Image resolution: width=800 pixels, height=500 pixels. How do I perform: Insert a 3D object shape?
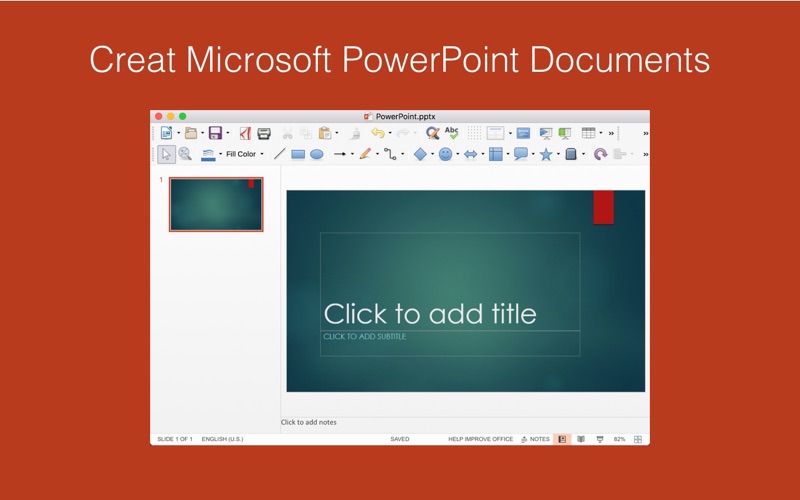pyautogui.click(x=571, y=154)
